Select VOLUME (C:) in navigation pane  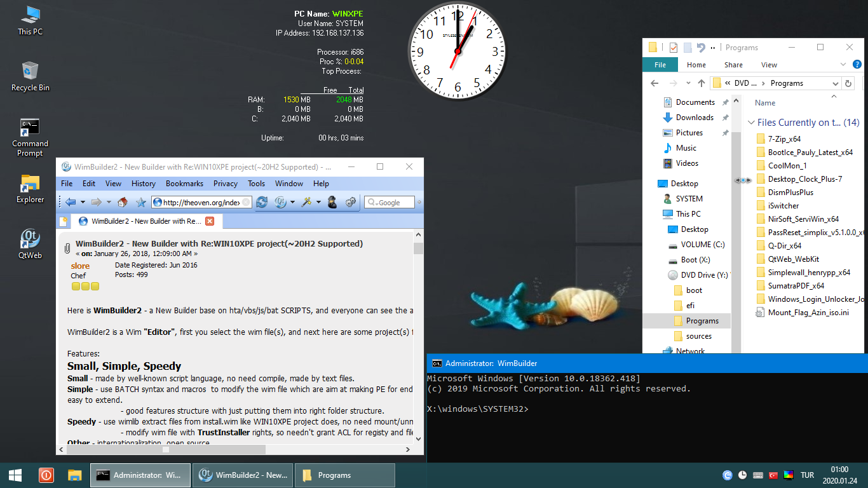point(703,245)
